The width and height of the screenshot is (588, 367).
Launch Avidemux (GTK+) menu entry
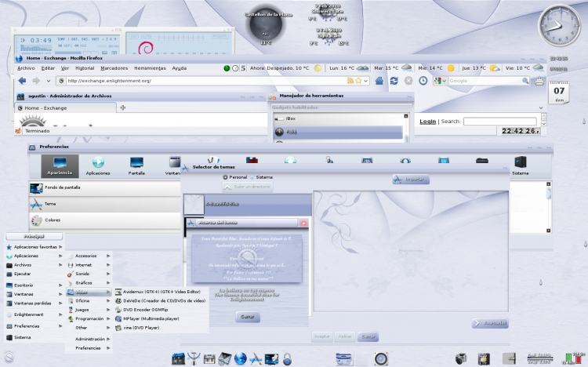[x=162, y=292]
